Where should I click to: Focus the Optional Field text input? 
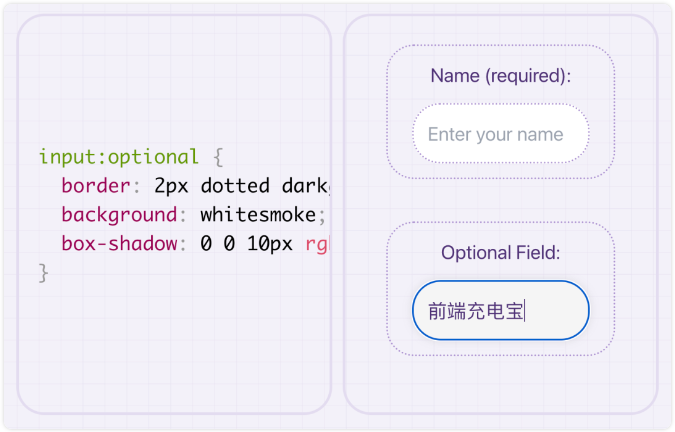click(x=501, y=310)
